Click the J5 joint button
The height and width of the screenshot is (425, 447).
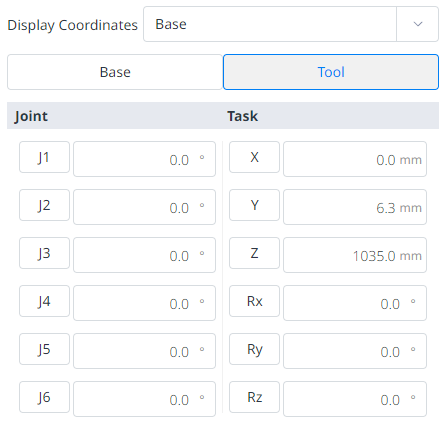44,349
